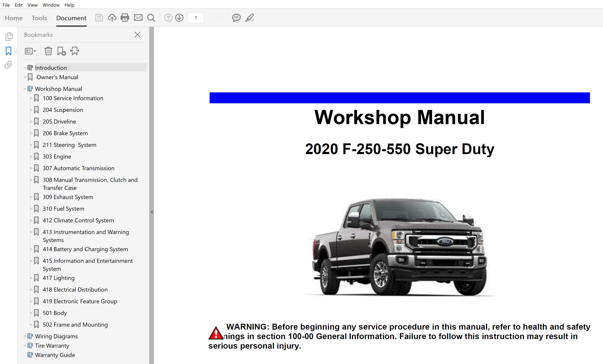This screenshot has width=603, height=364.
Task: Select the highlight pen tool
Action: (x=249, y=18)
